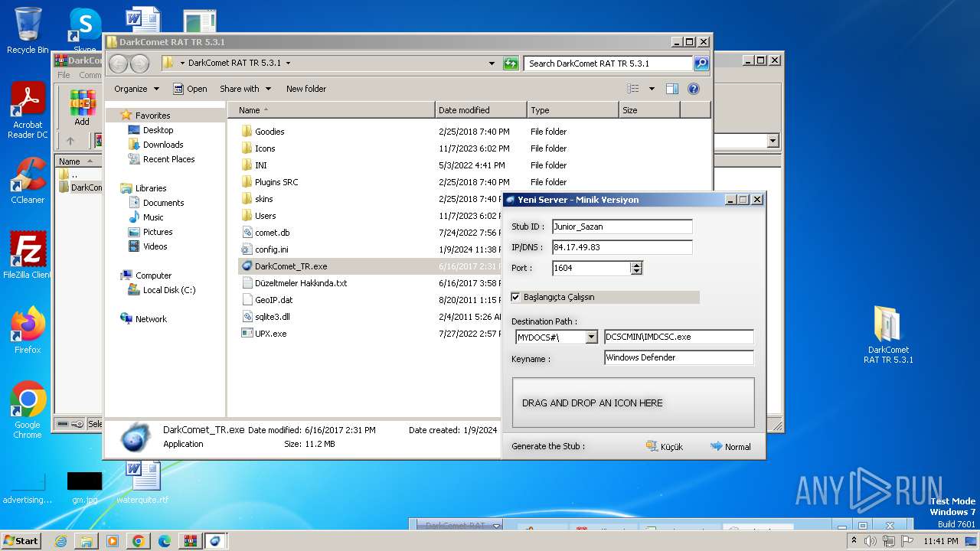Screen dimensions: 980x551
Task: Select the GeoIP.dat file
Action: pyautogui.click(x=273, y=300)
